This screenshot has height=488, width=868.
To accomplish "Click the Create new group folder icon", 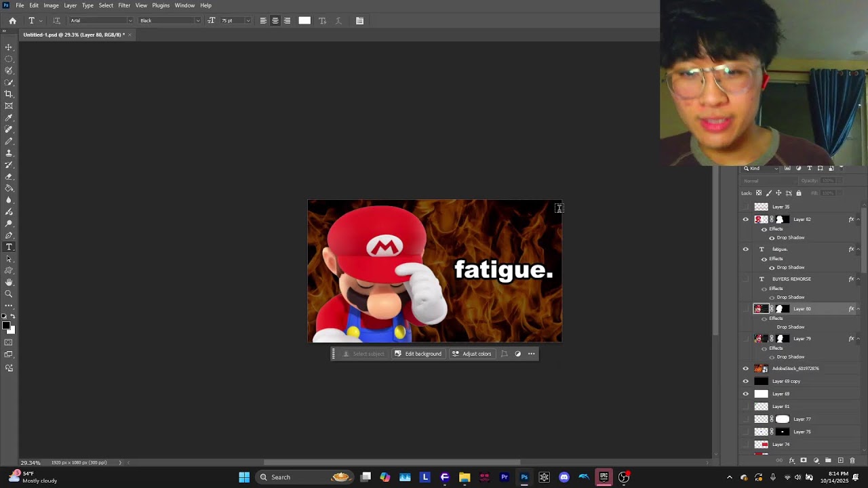I will click(828, 460).
